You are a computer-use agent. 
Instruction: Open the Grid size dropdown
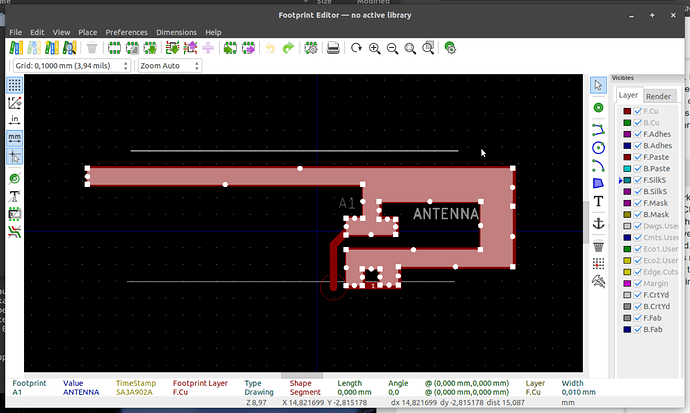click(x=72, y=66)
